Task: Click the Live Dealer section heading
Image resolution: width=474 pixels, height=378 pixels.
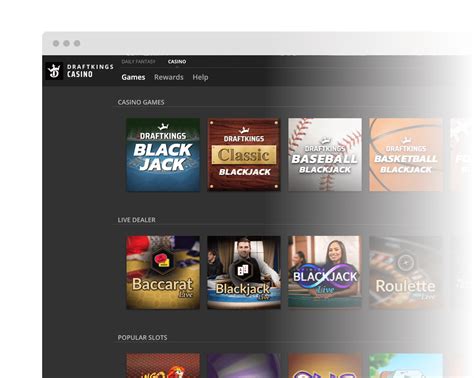Action: (137, 220)
